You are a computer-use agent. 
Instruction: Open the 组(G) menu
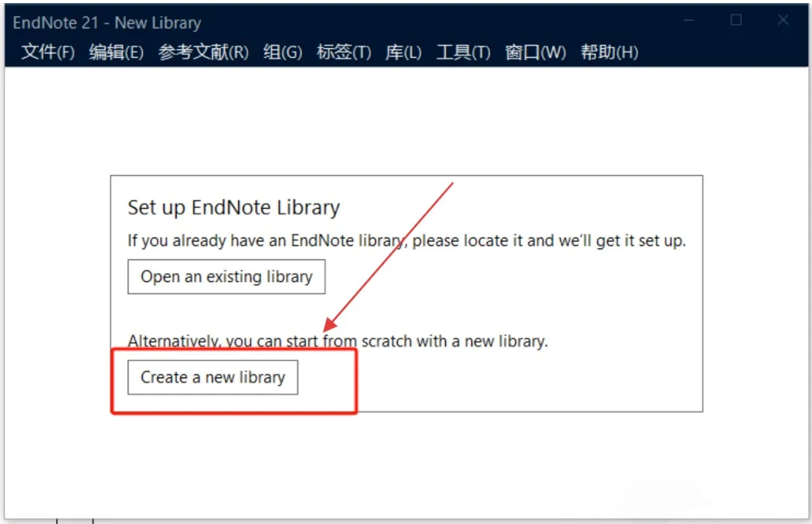[x=282, y=53]
